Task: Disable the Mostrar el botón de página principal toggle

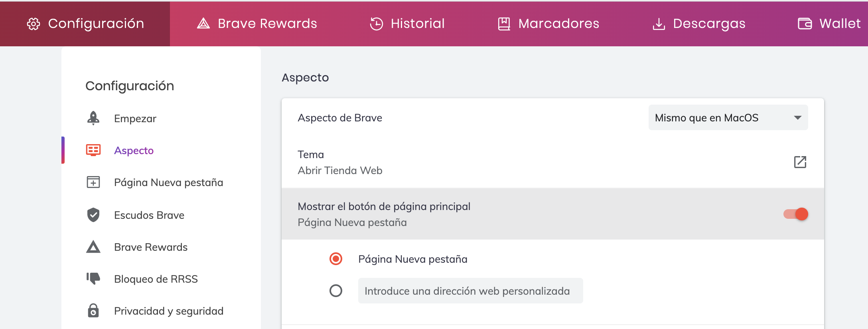Action: [x=795, y=214]
